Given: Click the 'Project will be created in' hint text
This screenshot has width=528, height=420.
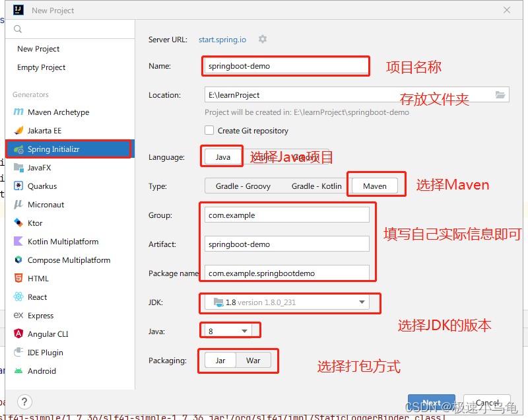Looking at the screenshot, I should point(307,112).
